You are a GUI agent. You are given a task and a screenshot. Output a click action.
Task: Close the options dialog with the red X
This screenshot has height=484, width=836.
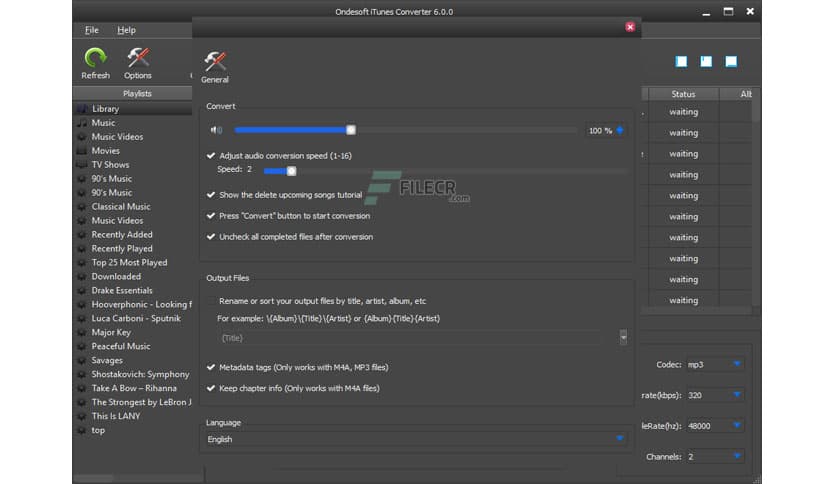pos(630,27)
